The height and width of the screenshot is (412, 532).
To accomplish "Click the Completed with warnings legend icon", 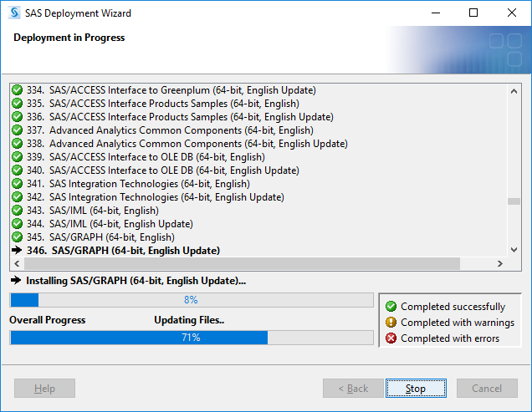I will (391, 322).
